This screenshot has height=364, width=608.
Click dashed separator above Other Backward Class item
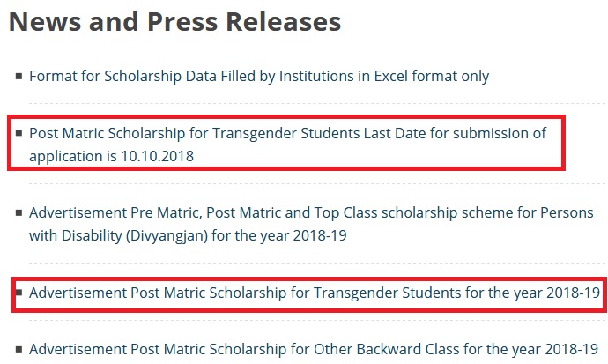click(317, 320)
